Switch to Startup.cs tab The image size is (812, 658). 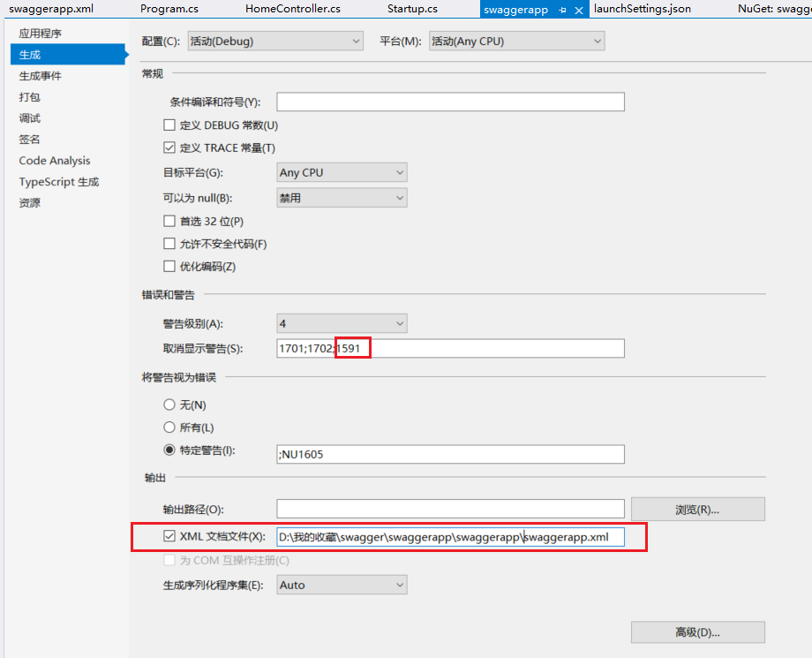pos(412,9)
